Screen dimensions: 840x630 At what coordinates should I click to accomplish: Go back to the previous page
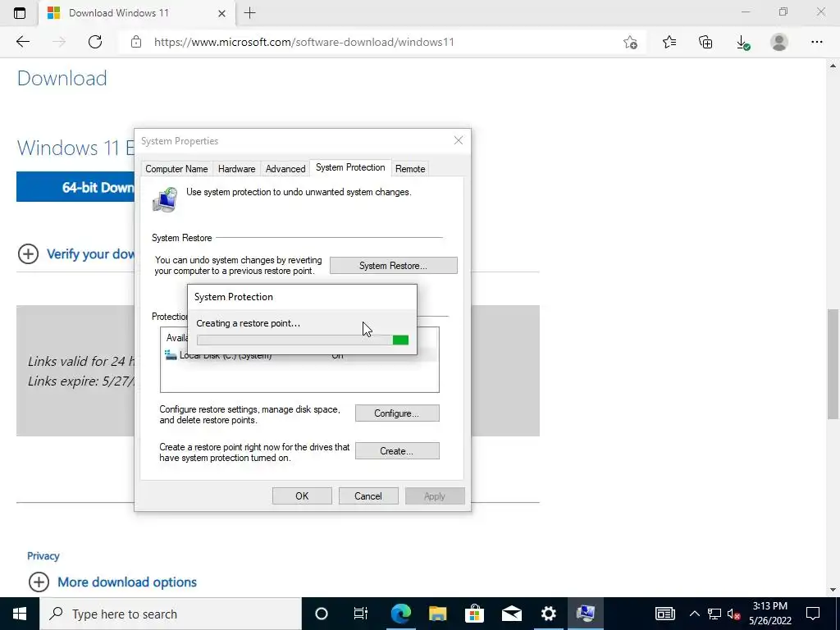pos(22,42)
